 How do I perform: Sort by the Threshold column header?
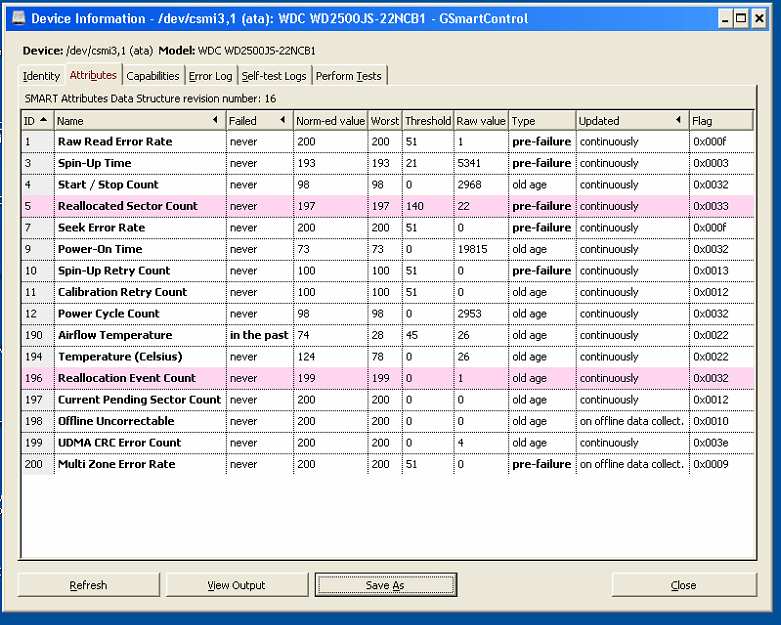[428, 121]
